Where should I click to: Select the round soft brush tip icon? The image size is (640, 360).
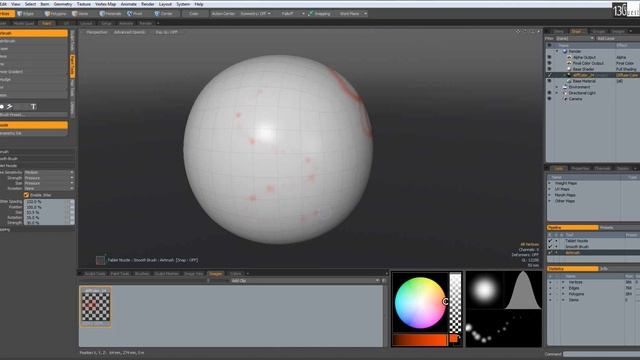[x=2, y=107]
